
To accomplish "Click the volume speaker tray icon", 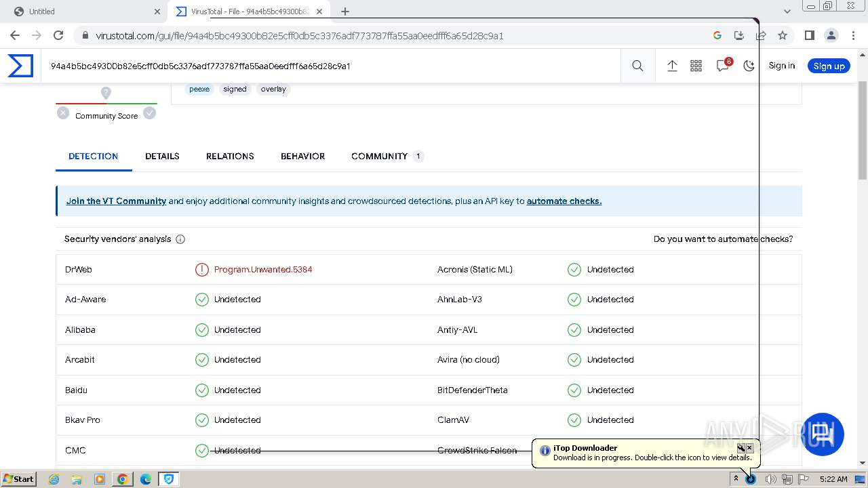I will coord(770,479).
